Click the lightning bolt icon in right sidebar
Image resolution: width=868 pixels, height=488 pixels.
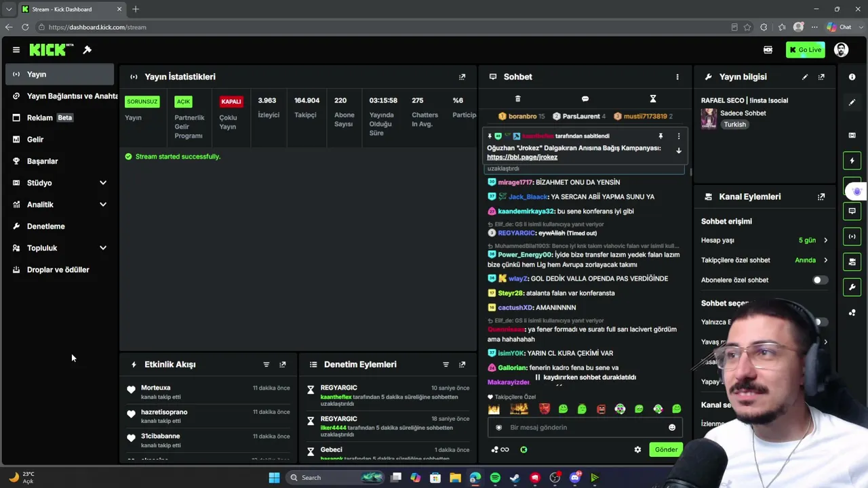click(x=852, y=161)
